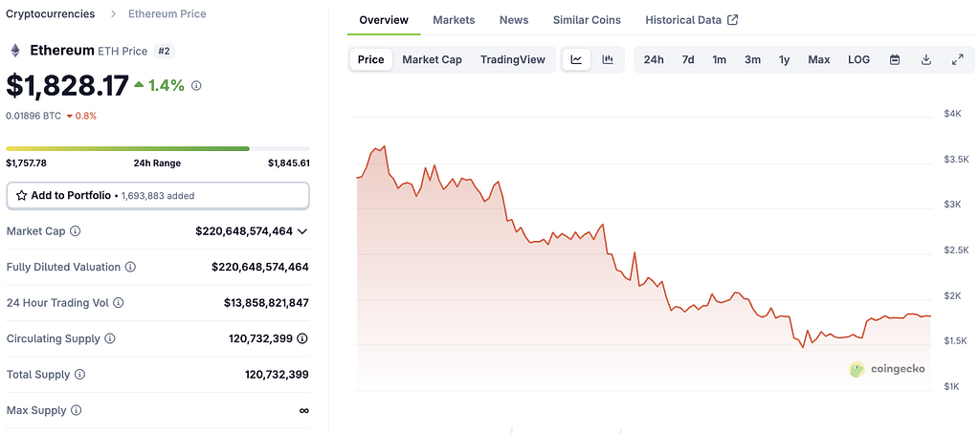Click info icon beside Fully Diluted Valuation

(131, 268)
